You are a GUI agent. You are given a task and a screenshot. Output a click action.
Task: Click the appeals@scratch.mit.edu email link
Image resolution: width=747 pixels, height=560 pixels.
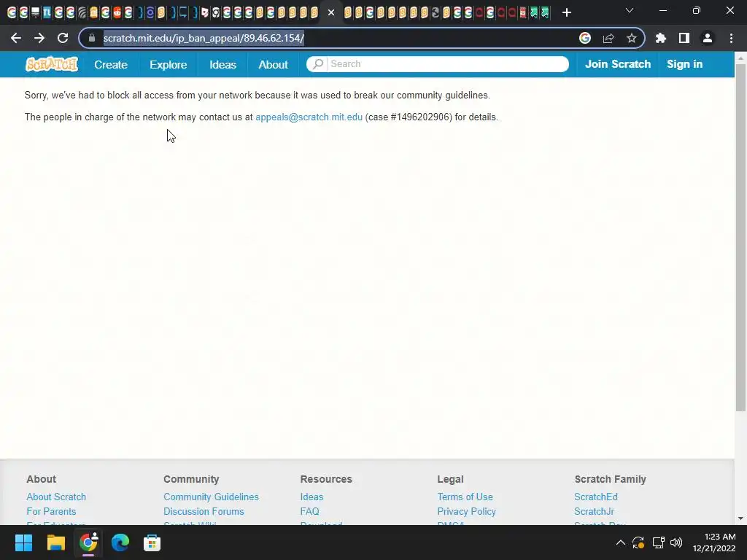coord(309,117)
